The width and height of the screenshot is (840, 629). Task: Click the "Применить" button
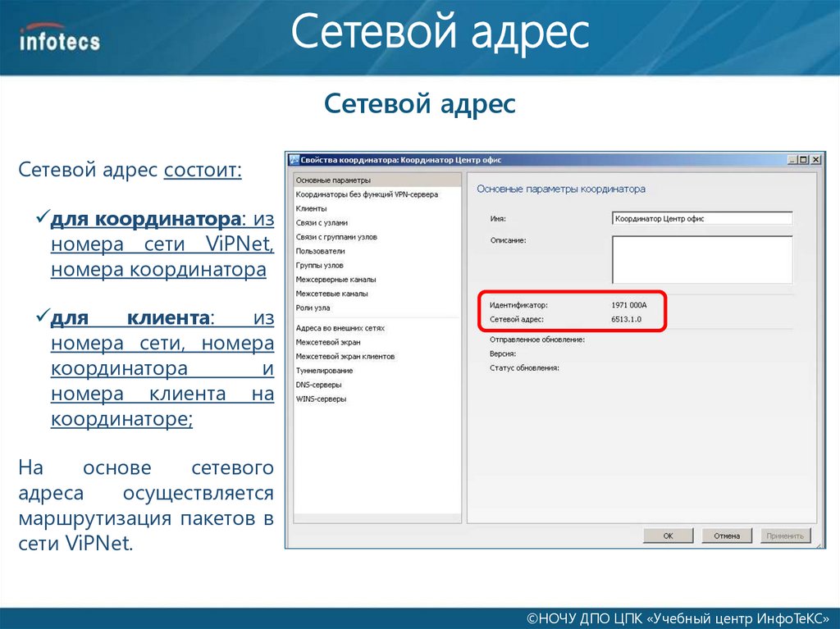[785, 536]
